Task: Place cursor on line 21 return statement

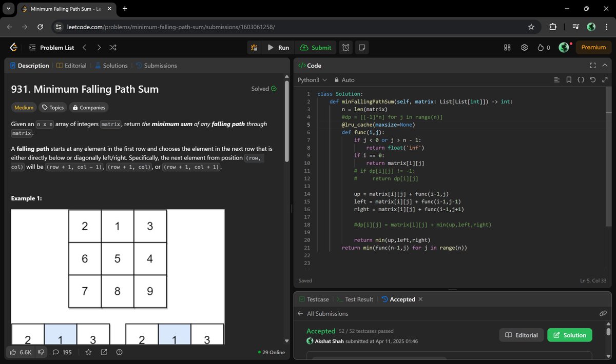Action: click(x=404, y=248)
